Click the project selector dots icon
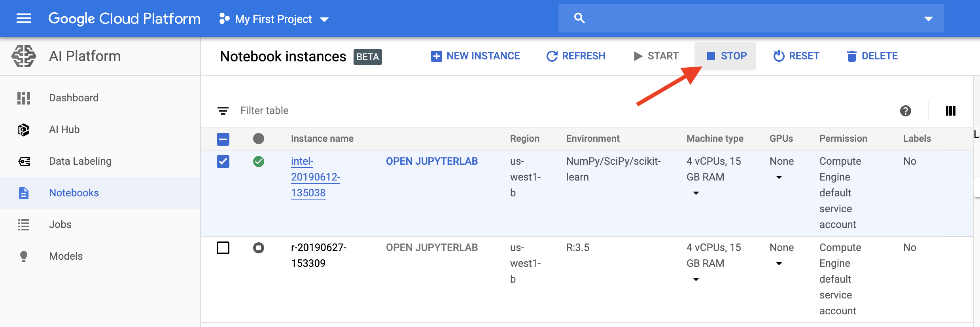The image size is (980, 327). 224,19
